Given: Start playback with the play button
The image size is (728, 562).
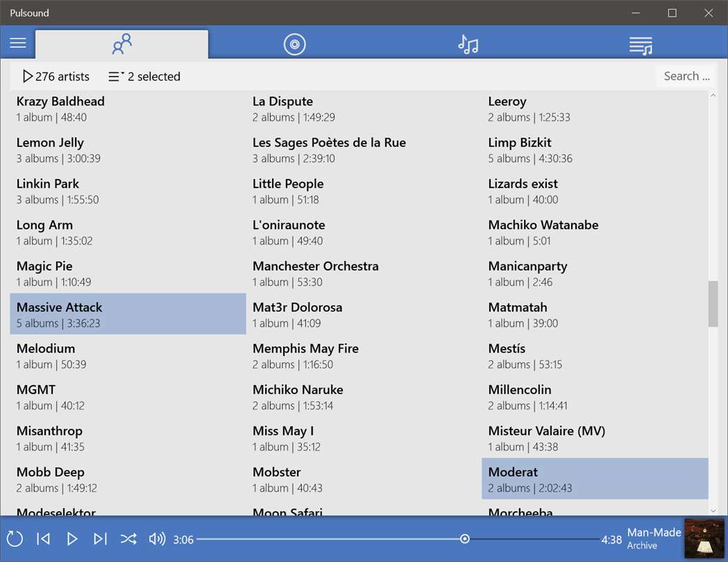Looking at the screenshot, I should (x=72, y=539).
